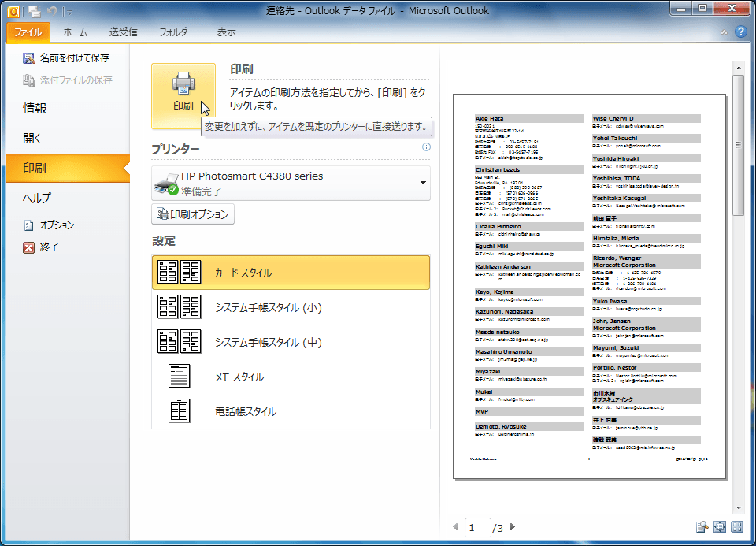Click 名前を付けて保存 in the sidebar
Viewport: 756px width, 546px height.
click(x=68, y=58)
